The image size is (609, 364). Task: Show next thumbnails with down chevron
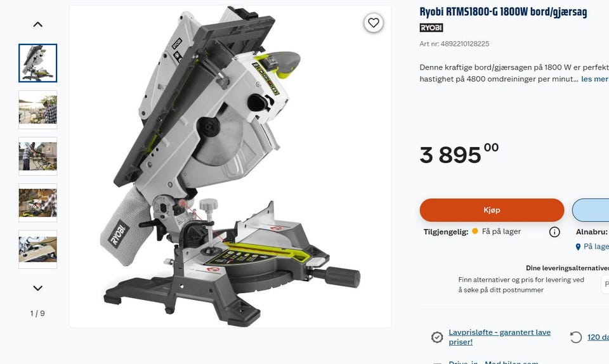(x=37, y=288)
